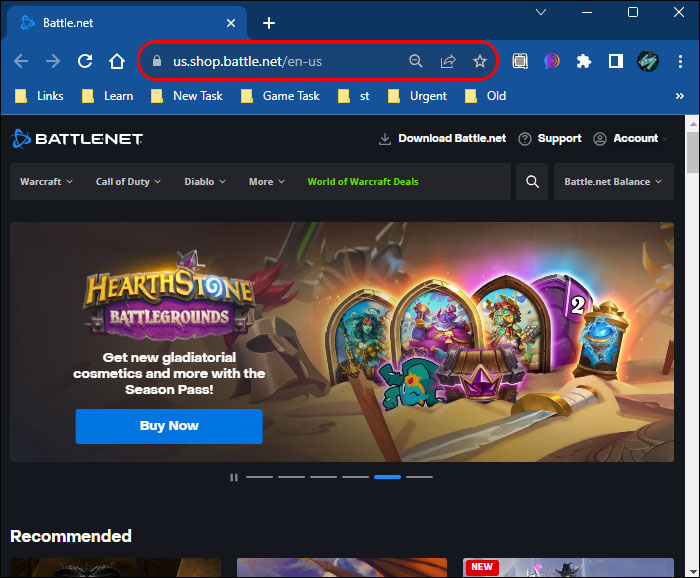
Task: Click the browser forward arrow
Action: 53,61
